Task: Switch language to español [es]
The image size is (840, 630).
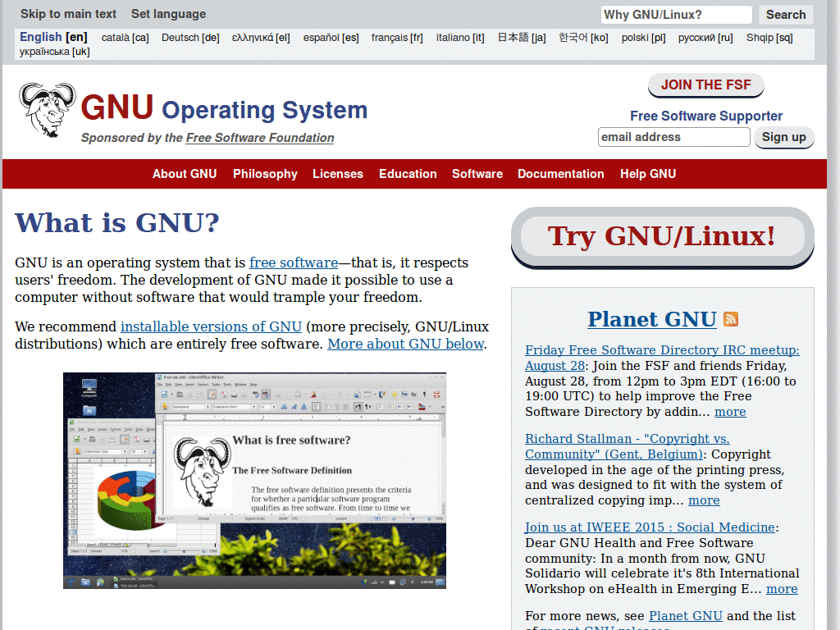Action: (x=331, y=38)
